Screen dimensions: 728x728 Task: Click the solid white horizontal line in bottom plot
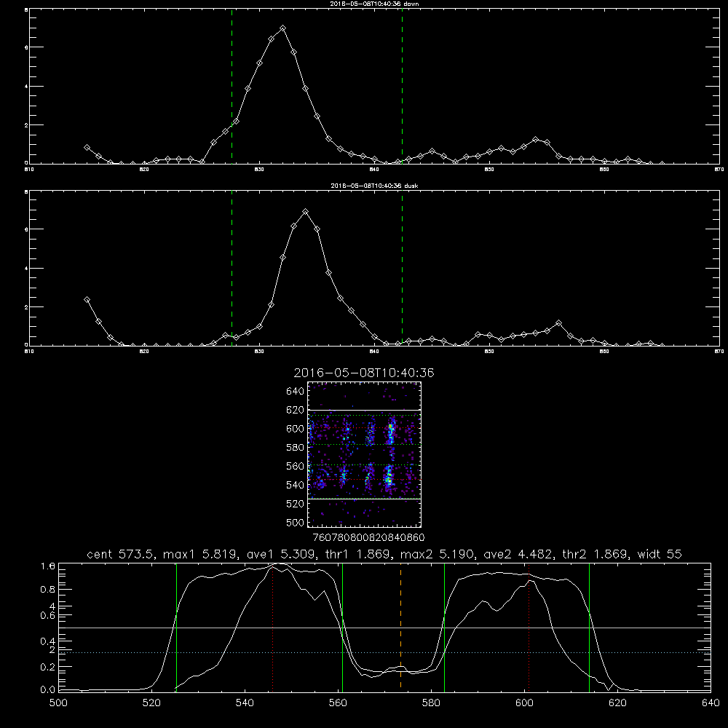(x=385, y=628)
